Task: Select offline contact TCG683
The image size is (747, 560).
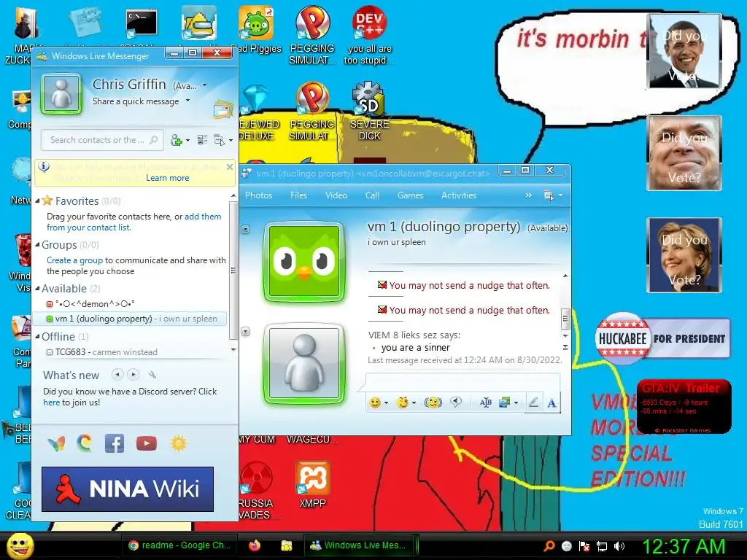Action: click(x=102, y=352)
